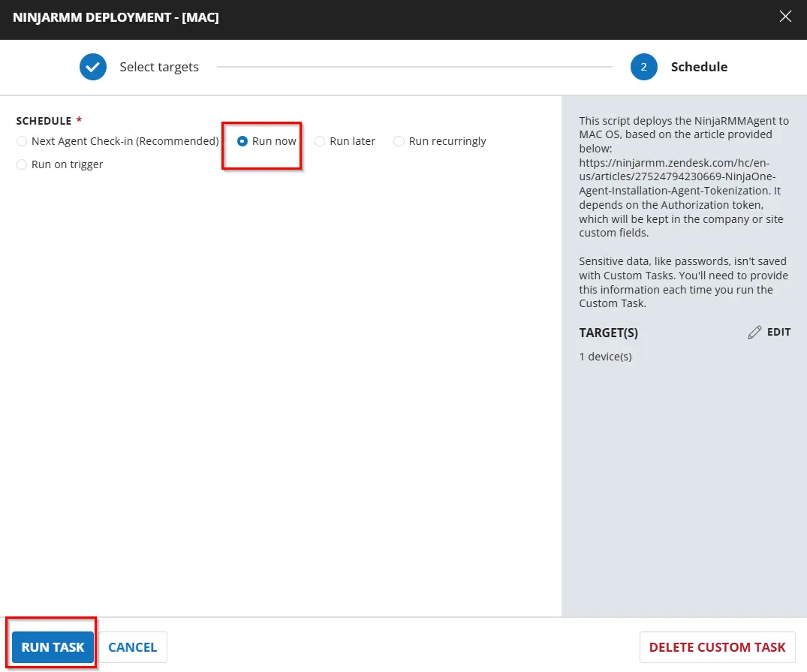Click the 'Sensitive data, like passwords' notice text
Screen dimensions: 807x672
tap(683, 282)
